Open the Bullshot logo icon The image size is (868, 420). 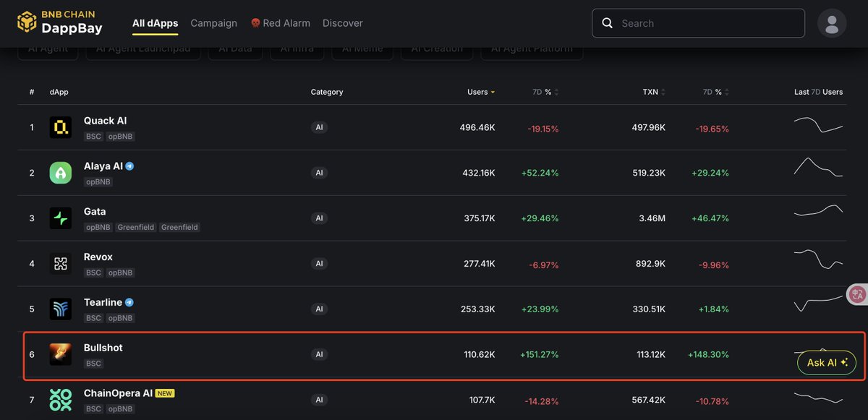[61, 354]
